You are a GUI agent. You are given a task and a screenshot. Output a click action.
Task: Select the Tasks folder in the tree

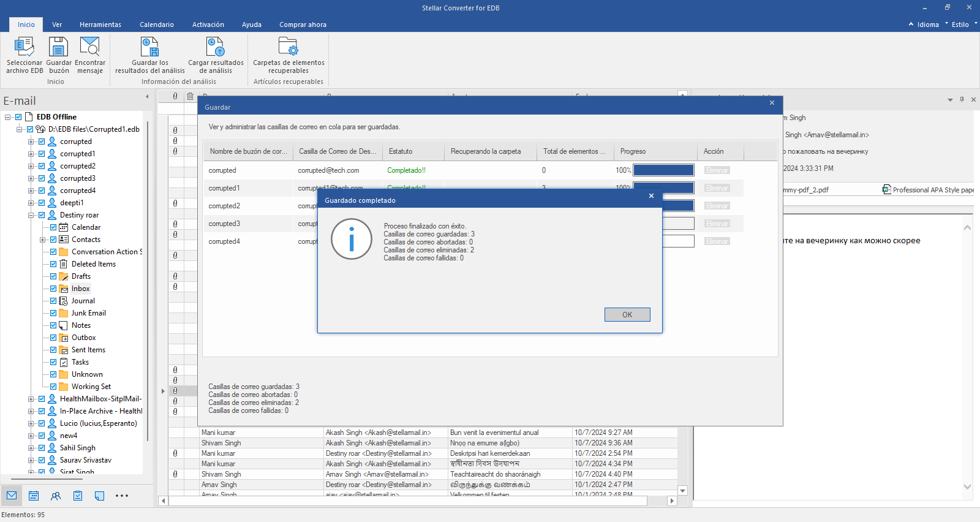80,362
